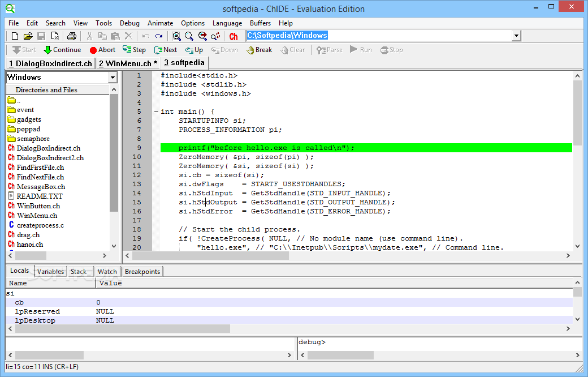588x377 pixels.
Task: Click the Cut scissors icon
Action: tap(89, 36)
